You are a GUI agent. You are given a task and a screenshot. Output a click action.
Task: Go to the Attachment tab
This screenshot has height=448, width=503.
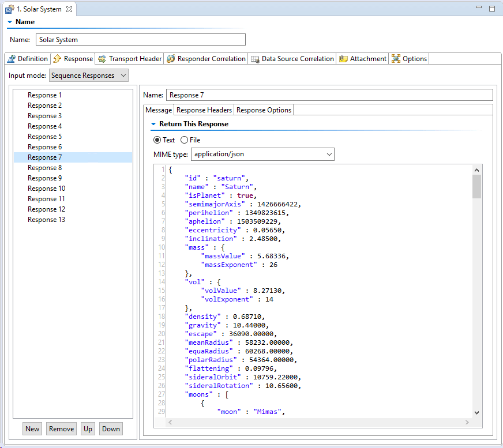pos(362,59)
